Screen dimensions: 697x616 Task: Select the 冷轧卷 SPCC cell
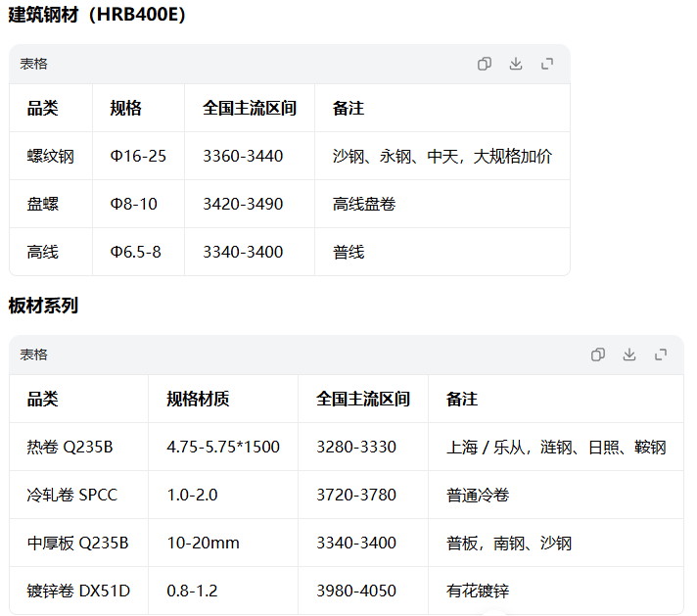click(x=78, y=495)
